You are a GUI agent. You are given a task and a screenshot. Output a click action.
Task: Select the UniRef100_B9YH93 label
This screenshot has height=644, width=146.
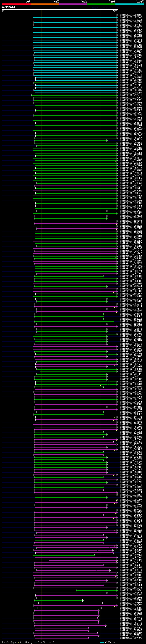coord(131,638)
